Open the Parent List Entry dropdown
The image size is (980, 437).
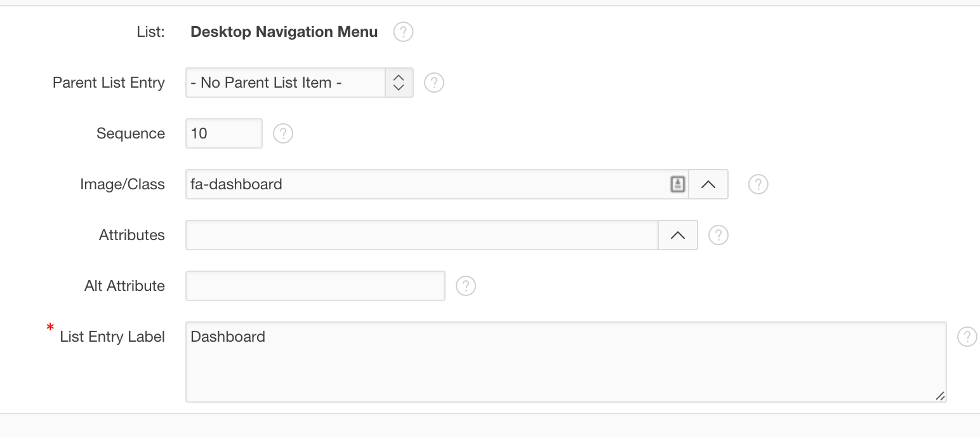pos(399,83)
